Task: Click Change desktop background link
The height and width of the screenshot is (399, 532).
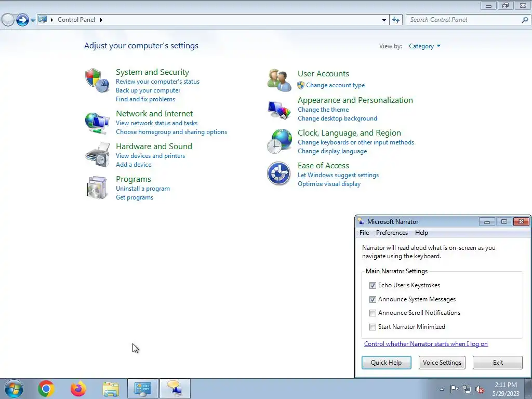Action: 337,118
